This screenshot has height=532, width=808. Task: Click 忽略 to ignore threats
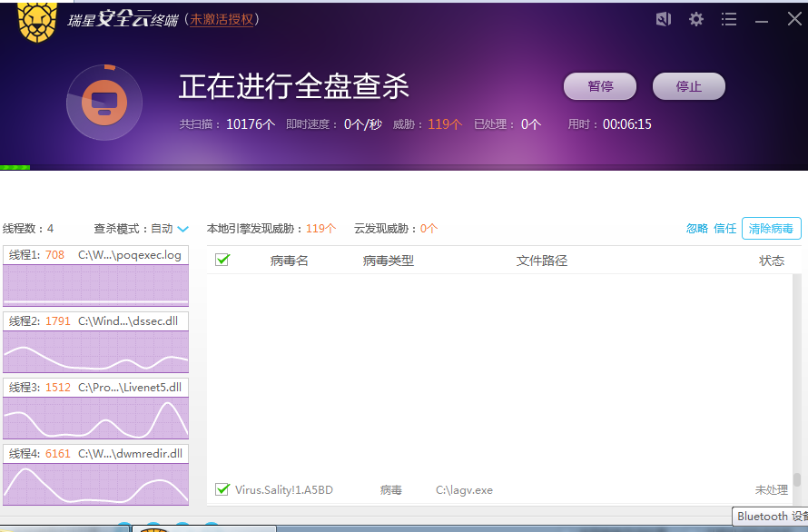click(x=696, y=229)
